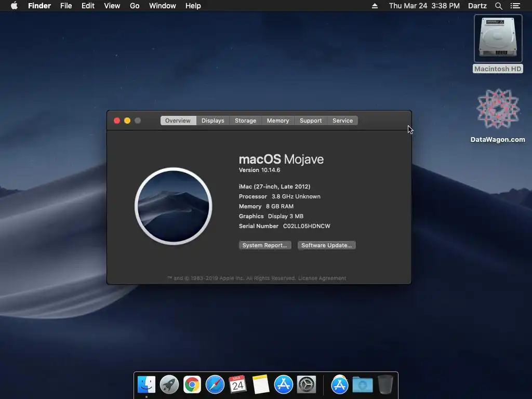Image resolution: width=532 pixels, height=399 pixels.
Task: Click the macOS Mojave circular logo
Action: point(174,206)
